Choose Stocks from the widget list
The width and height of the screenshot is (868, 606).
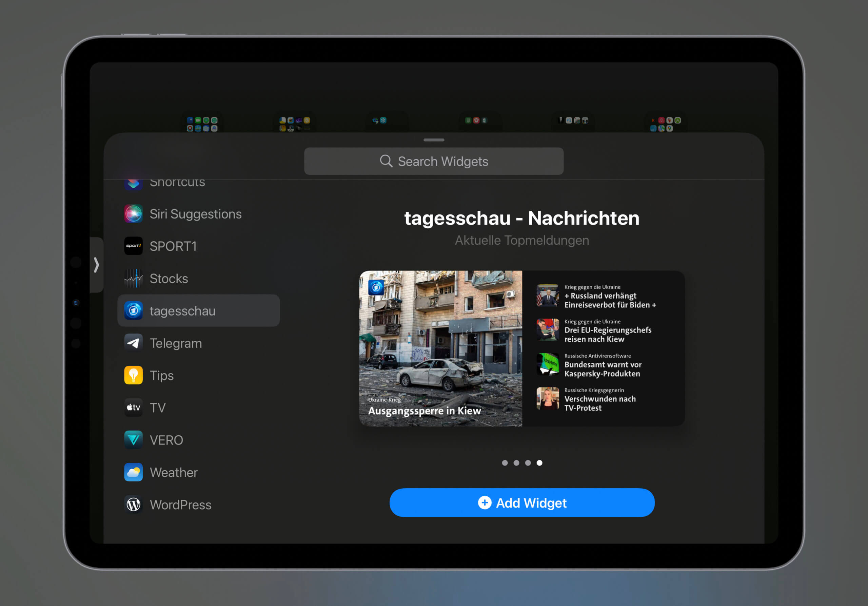point(198,279)
